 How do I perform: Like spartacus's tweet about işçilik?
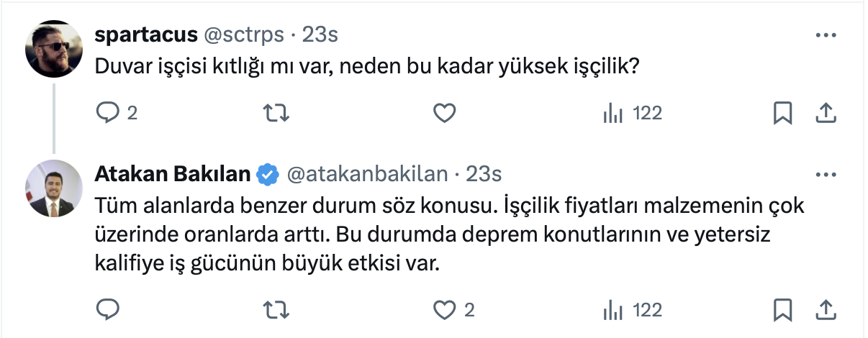tap(445, 113)
